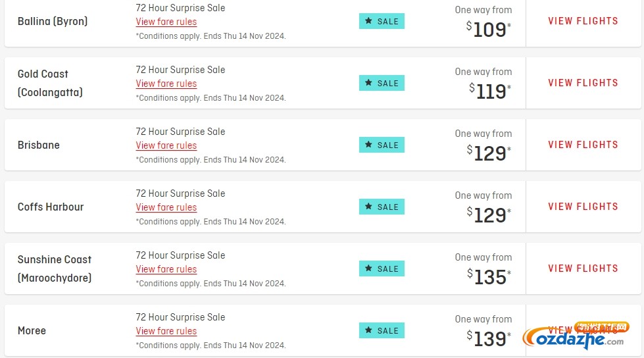644x358 pixels.
Task: Click the $139 Moree one way price
Action: [x=489, y=339]
